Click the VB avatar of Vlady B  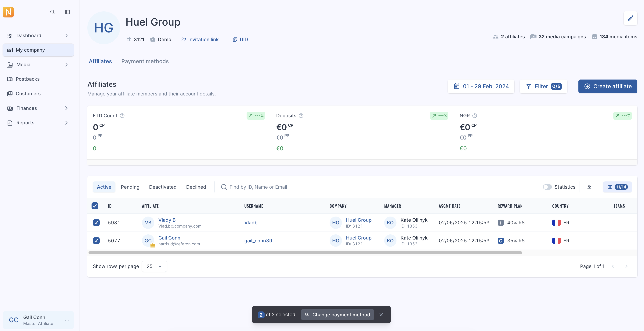tap(148, 223)
